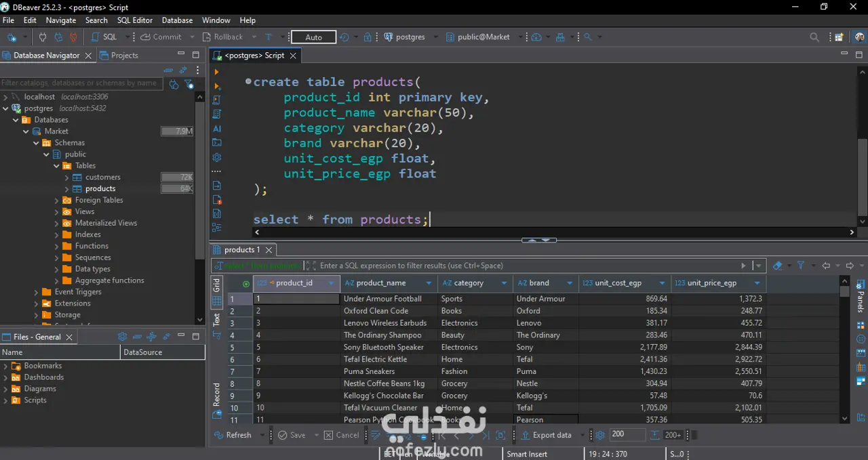Click the Export data button
868x460 pixels.
545,435
